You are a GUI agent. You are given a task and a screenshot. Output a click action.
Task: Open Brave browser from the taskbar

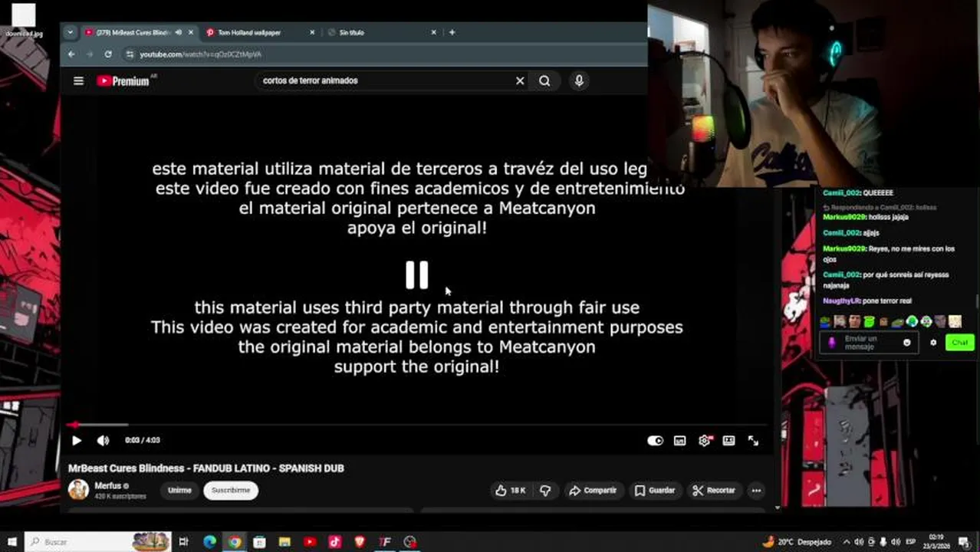(360, 542)
